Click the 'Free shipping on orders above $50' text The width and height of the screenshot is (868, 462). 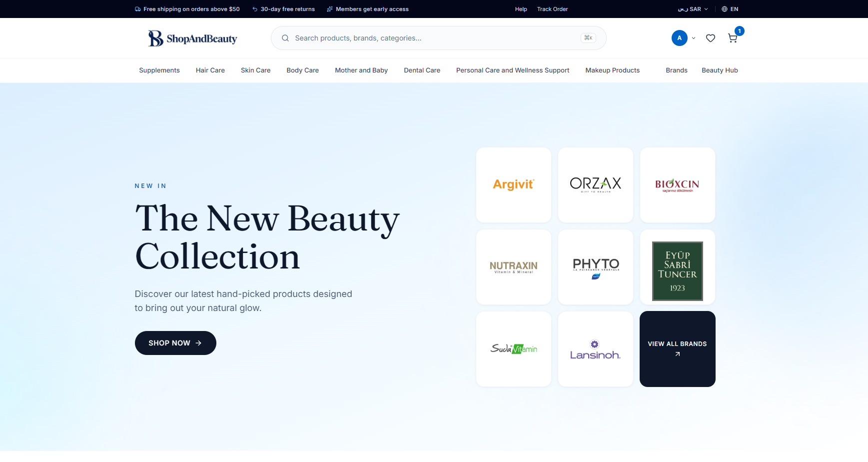point(191,9)
